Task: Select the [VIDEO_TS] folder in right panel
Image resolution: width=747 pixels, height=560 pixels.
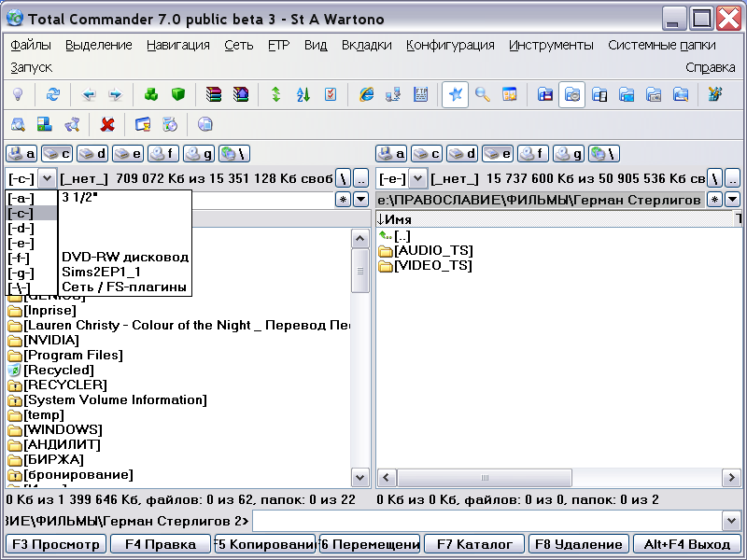Action: 426,265
